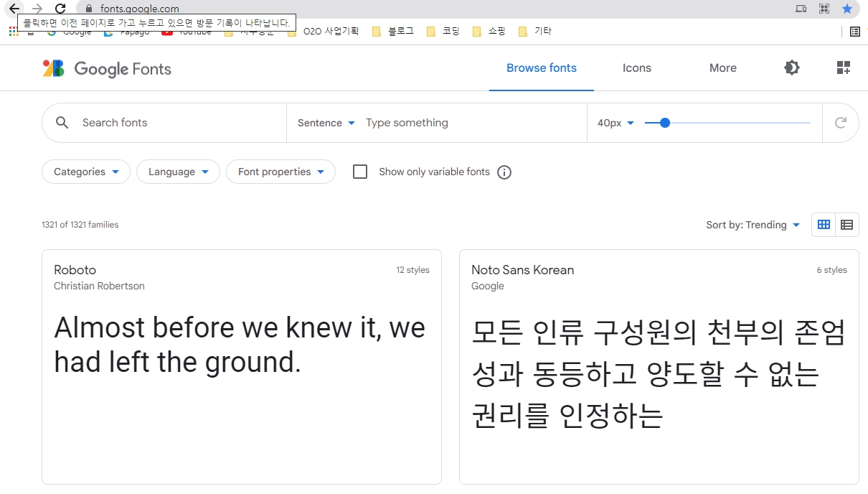Select the list view icon
This screenshot has width=868, height=494.
[846, 225]
